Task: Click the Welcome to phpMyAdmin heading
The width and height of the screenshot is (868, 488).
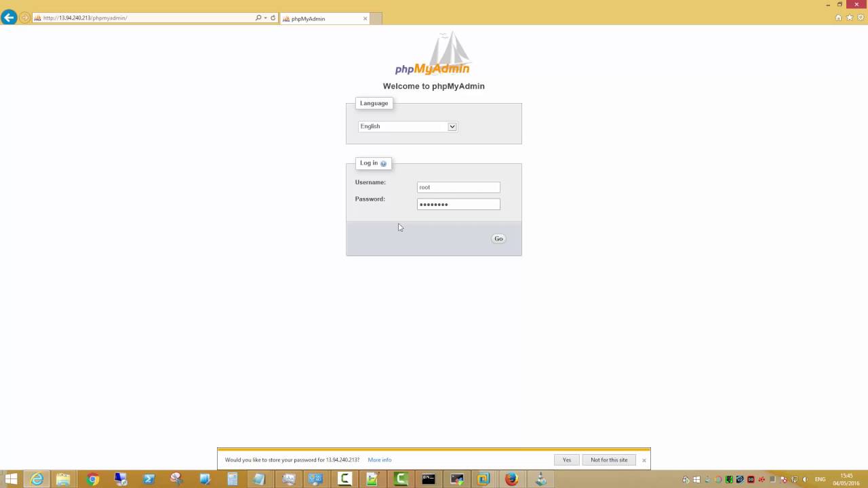Action: [434, 86]
